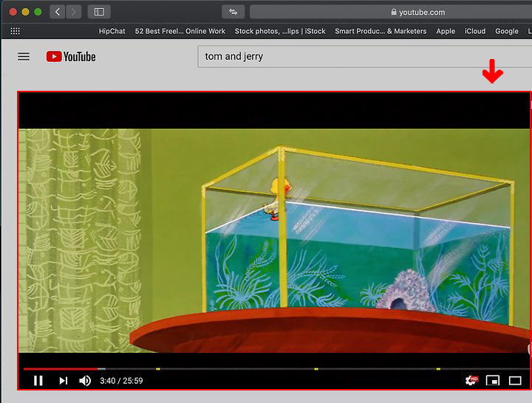Focus the search field containing tom and jerry
The height and width of the screenshot is (403, 532).
(x=365, y=57)
